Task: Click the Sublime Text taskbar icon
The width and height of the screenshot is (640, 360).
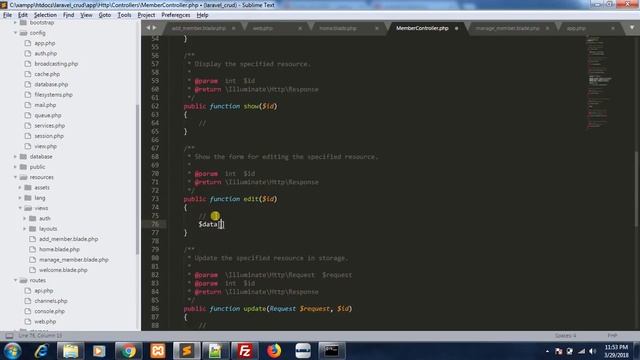Action: 187,351
